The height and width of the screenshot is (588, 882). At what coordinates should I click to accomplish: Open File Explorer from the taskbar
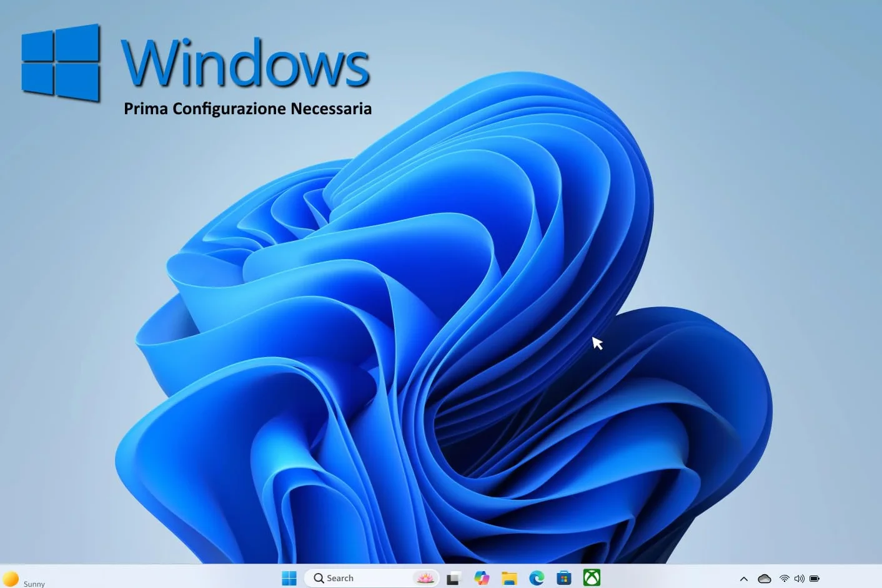pos(509,578)
